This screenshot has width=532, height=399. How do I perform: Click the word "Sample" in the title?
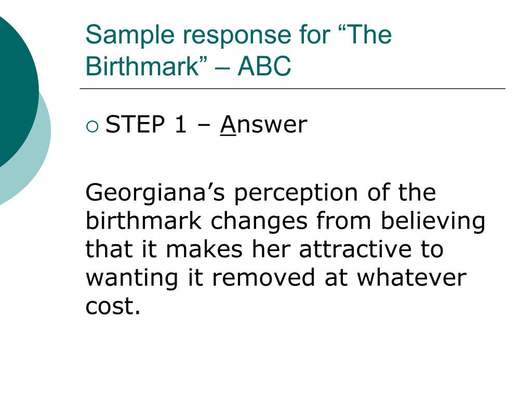click(x=130, y=35)
